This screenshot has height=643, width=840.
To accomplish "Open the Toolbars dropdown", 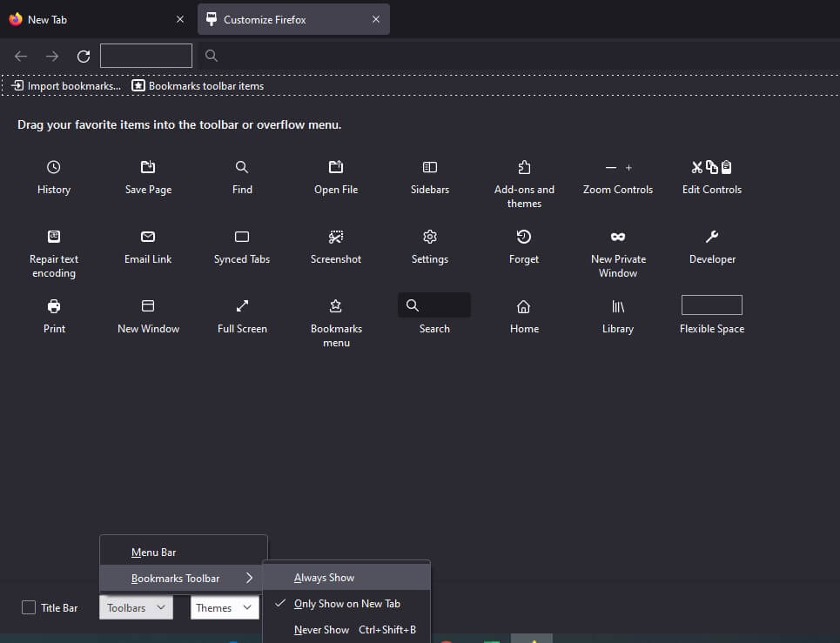I will [x=136, y=607].
